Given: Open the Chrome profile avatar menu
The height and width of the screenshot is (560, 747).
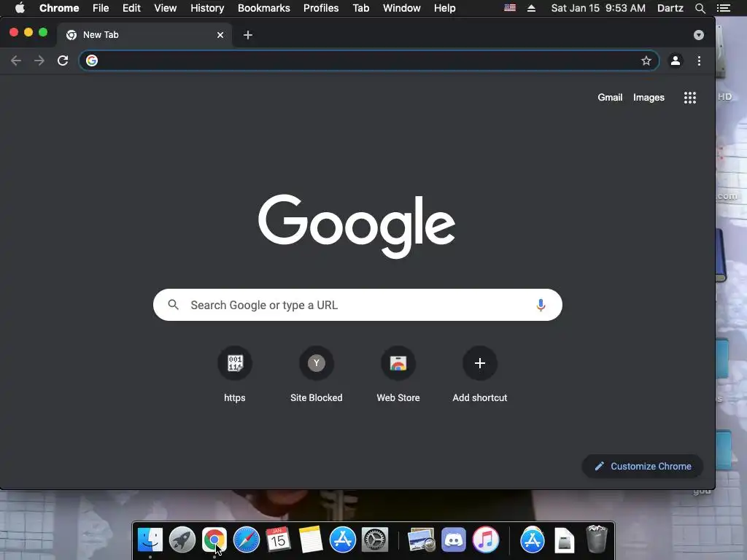Looking at the screenshot, I should click(675, 61).
